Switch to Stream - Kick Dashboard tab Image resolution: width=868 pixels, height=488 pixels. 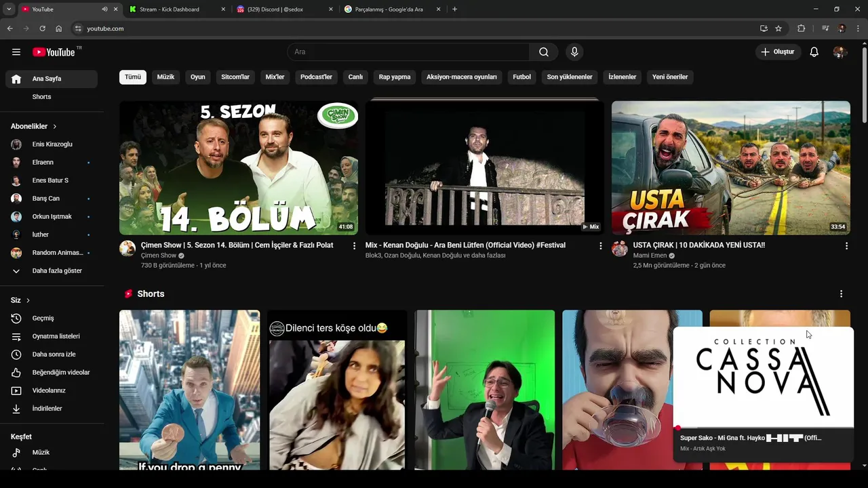pyautogui.click(x=176, y=9)
